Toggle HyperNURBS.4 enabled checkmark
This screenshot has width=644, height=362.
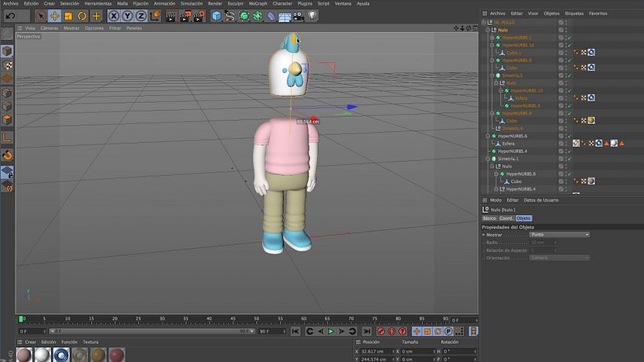point(570,152)
